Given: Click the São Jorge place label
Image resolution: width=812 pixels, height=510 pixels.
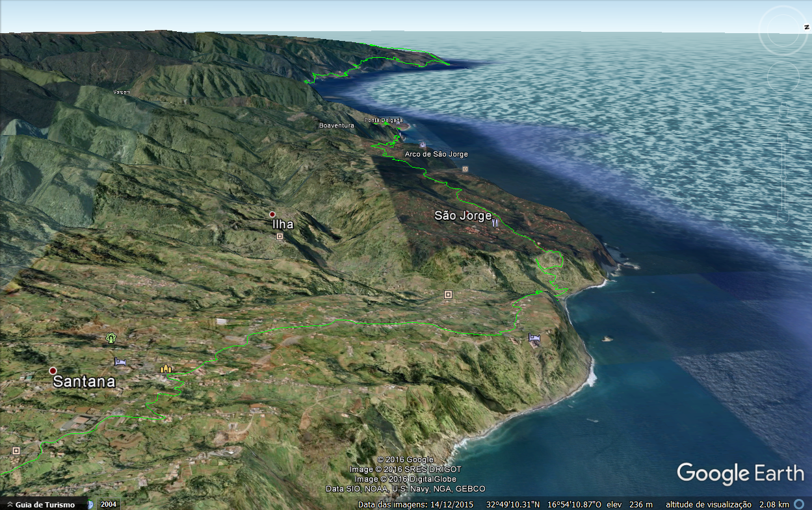Looking at the screenshot, I should [463, 216].
